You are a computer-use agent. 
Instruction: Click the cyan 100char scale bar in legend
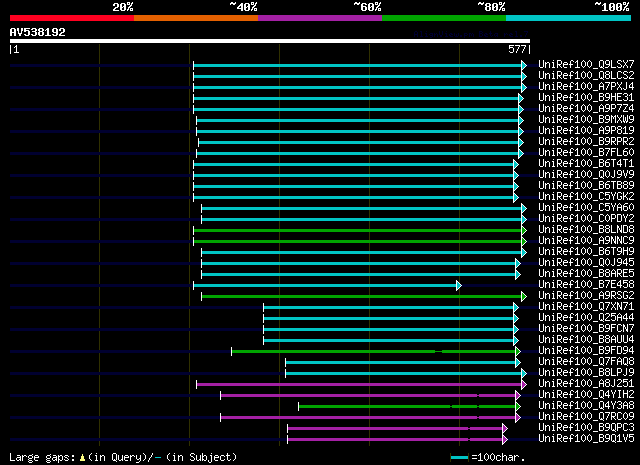click(x=460, y=458)
